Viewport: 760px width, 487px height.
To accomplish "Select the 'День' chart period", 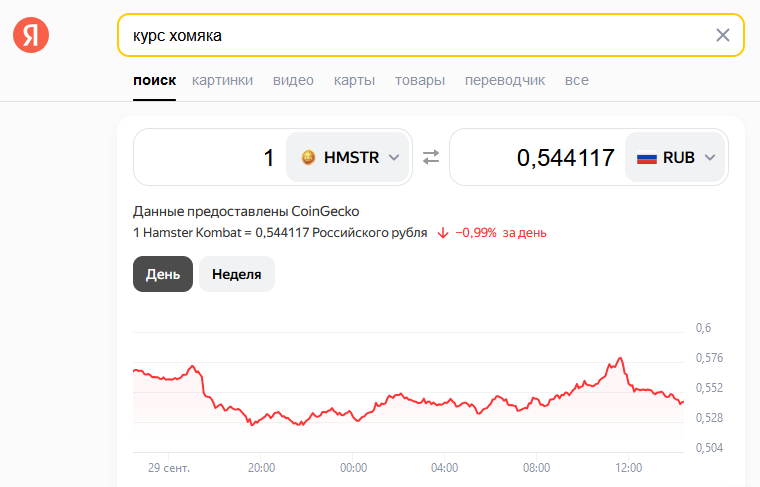I will 163,274.
